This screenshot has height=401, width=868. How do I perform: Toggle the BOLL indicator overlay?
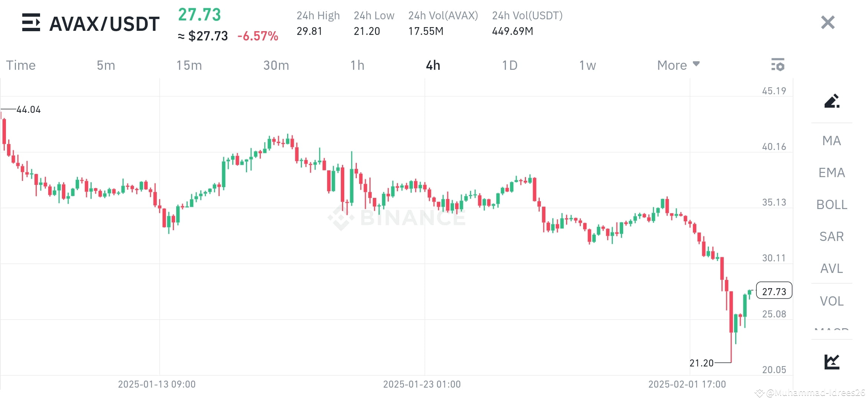832,205
